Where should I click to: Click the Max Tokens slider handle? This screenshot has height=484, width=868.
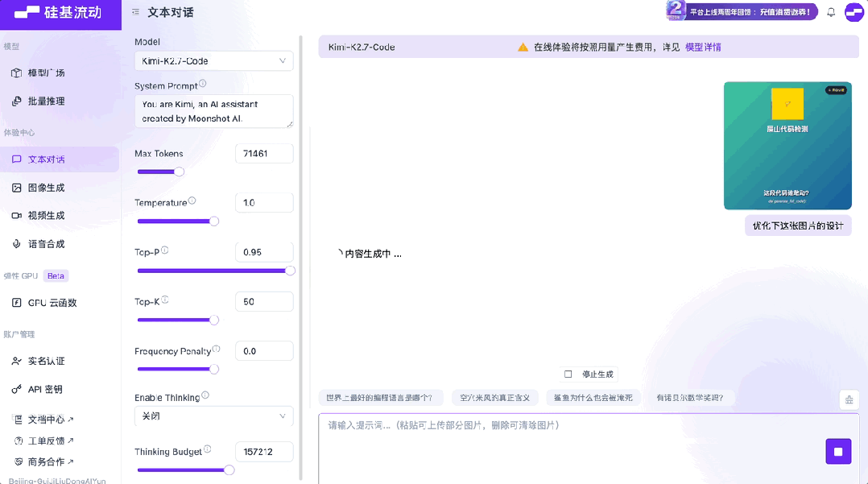click(179, 172)
